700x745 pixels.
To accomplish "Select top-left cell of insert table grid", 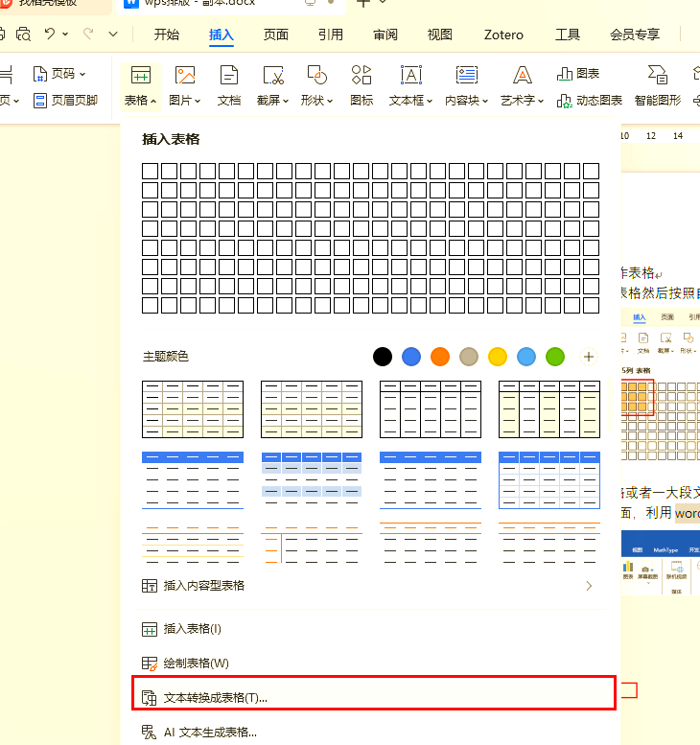I will [151, 171].
